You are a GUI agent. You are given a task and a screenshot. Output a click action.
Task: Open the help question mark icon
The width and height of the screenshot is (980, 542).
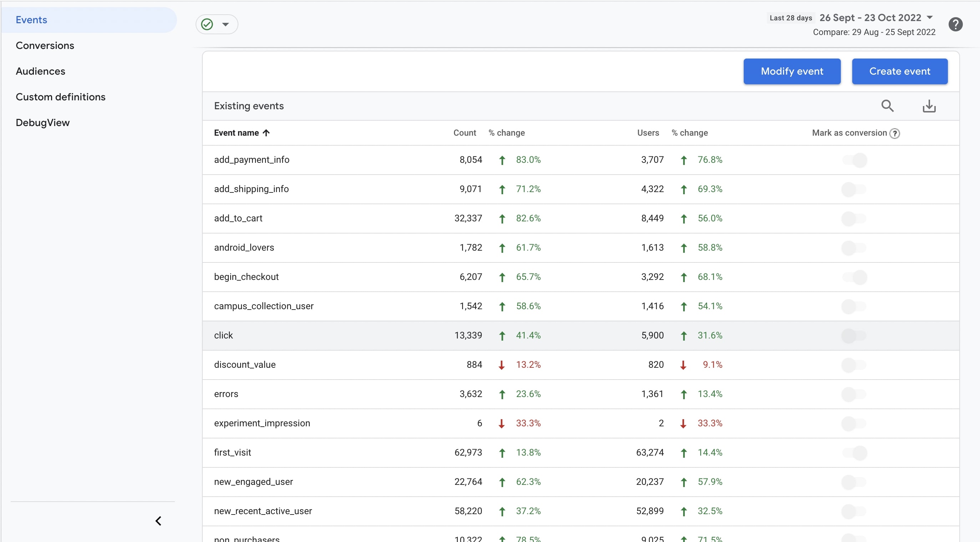pos(955,24)
